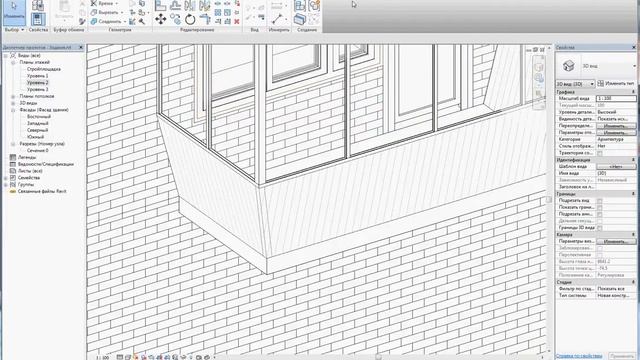
Task: Expand the Планы потолков node
Action: pyautogui.click(x=13, y=96)
